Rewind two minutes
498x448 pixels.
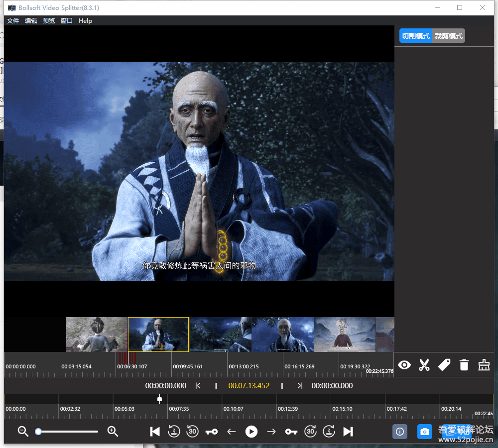174,432
